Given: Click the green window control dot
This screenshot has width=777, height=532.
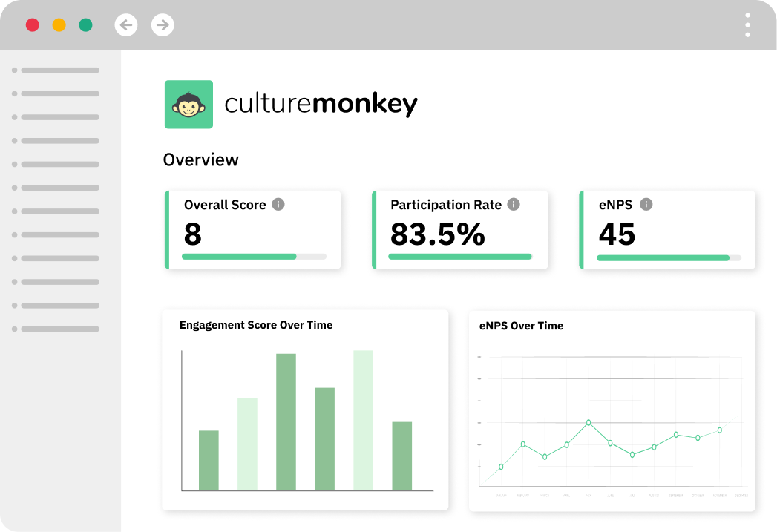Looking at the screenshot, I should tap(86, 24).
